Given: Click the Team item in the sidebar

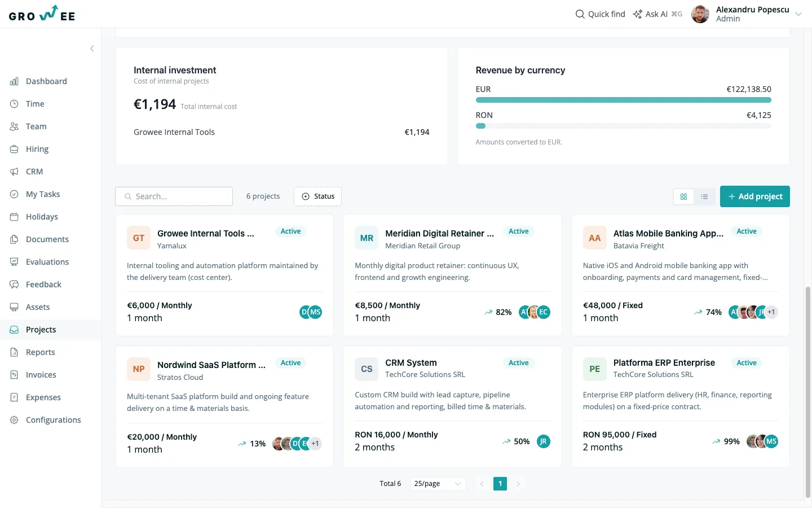Looking at the screenshot, I should click(50, 126).
